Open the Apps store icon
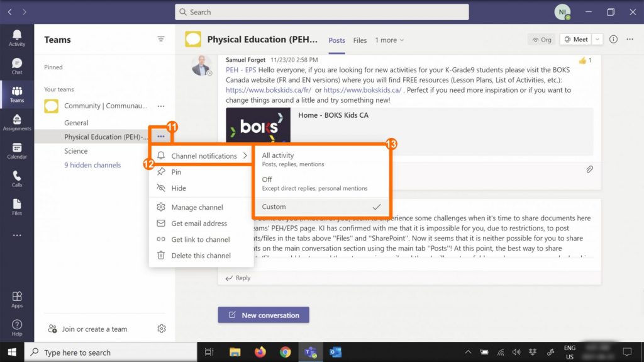644x362 pixels. click(17, 300)
